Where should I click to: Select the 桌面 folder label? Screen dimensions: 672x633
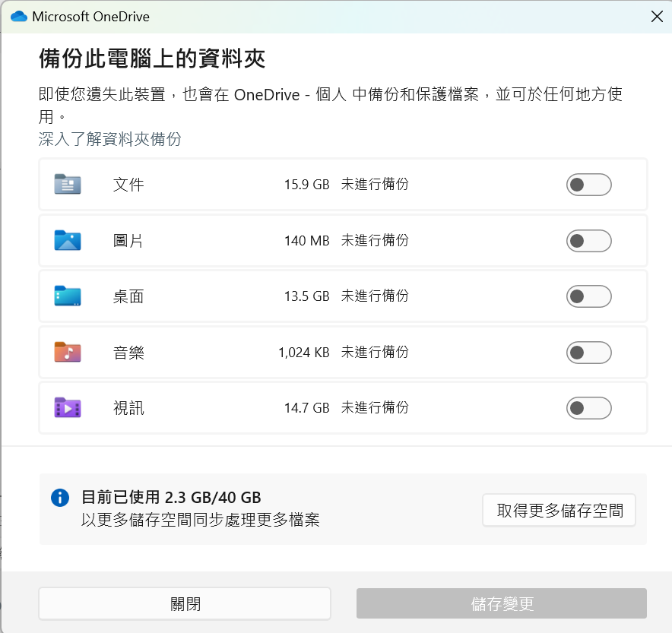pos(128,296)
